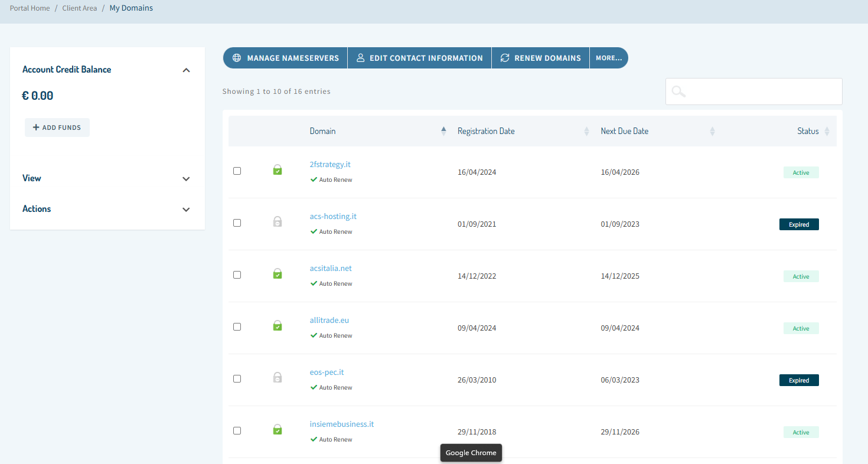Click the green lock icon for allitrade.eu

click(x=277, y=326)
